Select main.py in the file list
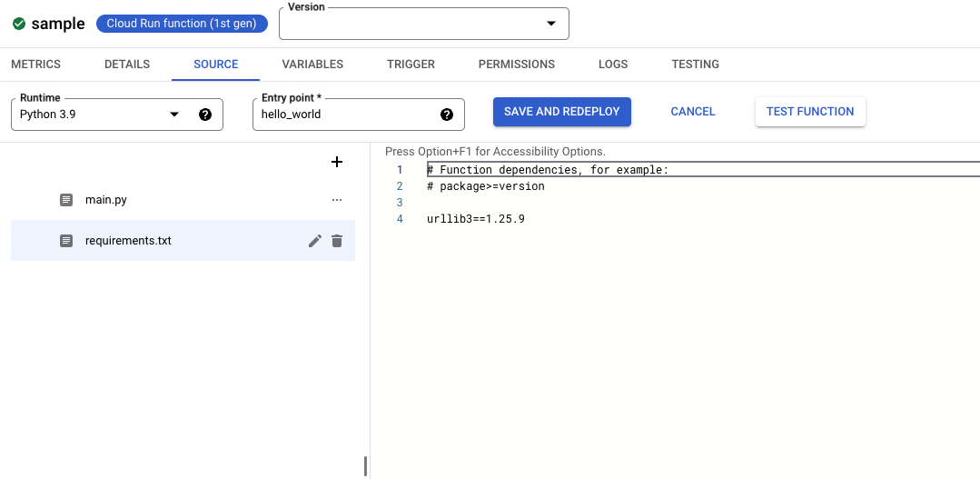This screenshot has width=980, height=479. (x=106, y=200)
